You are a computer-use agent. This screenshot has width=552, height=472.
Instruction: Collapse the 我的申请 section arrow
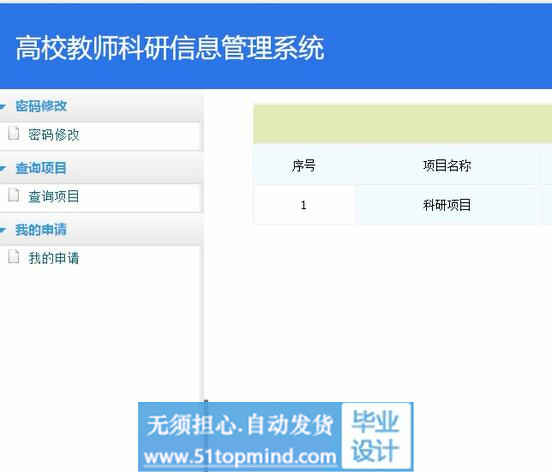[x=3, y=230]
